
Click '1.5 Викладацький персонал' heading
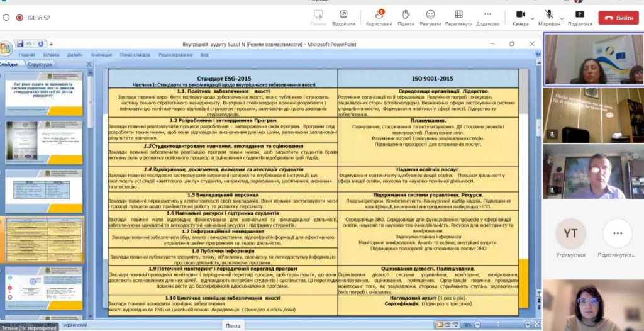click(223, 195)
